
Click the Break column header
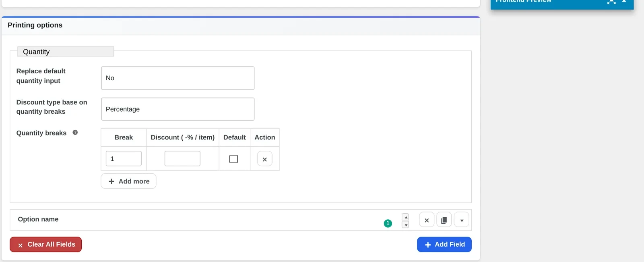click(x=124, y=137)
